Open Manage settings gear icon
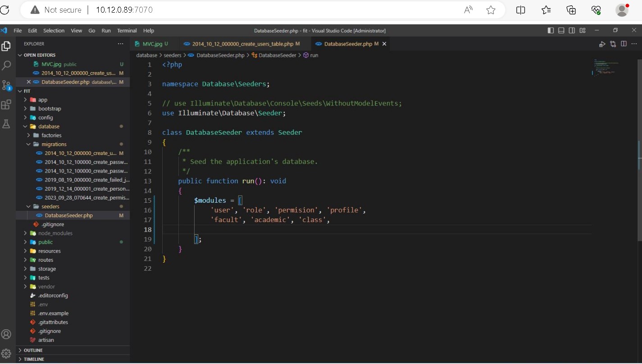642x364 pixels. pos(6,354)
